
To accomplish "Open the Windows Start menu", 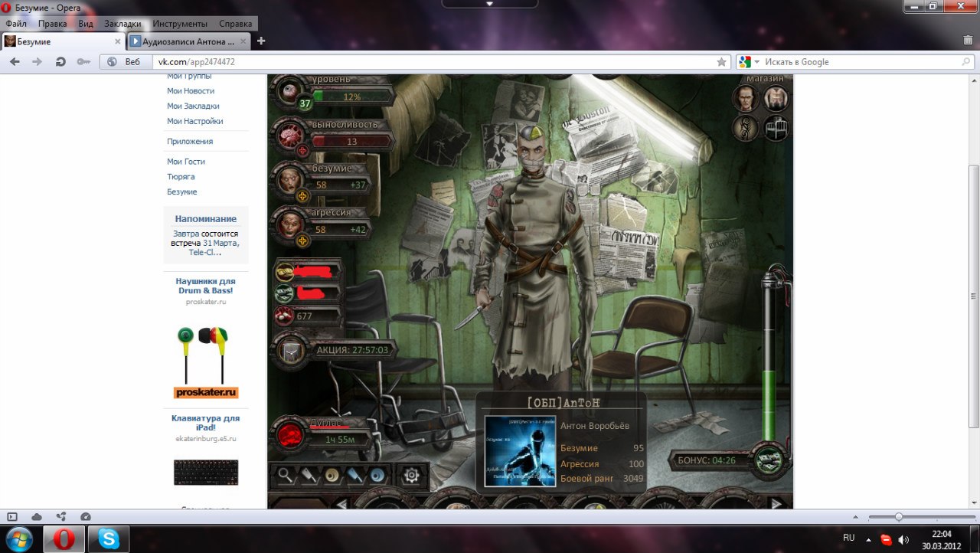I will tap(19, 538).
